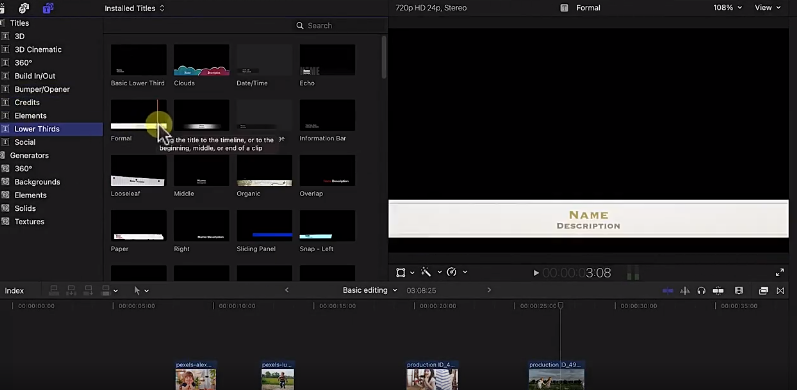Viewport: 797px width, 390px height.
Task: Click the Slicing Panel title thumbnail
Action: pos(264,226)
